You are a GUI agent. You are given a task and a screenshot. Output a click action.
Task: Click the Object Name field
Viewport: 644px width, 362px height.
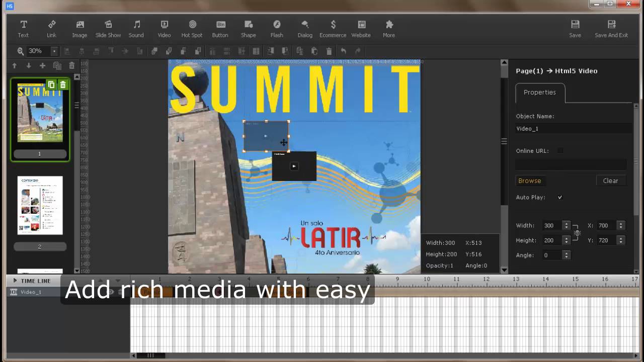pos(574,129)
